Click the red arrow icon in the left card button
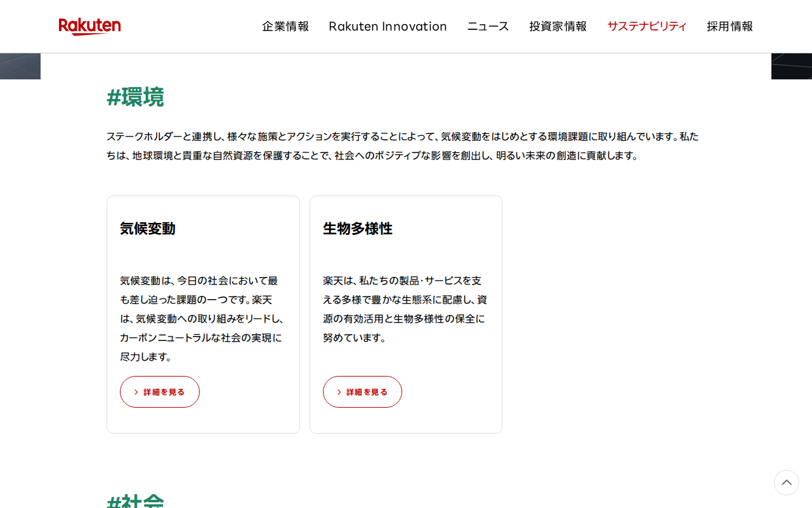This screenshot has height=508, width=812. pyautogui.click(x=136, y=392)
